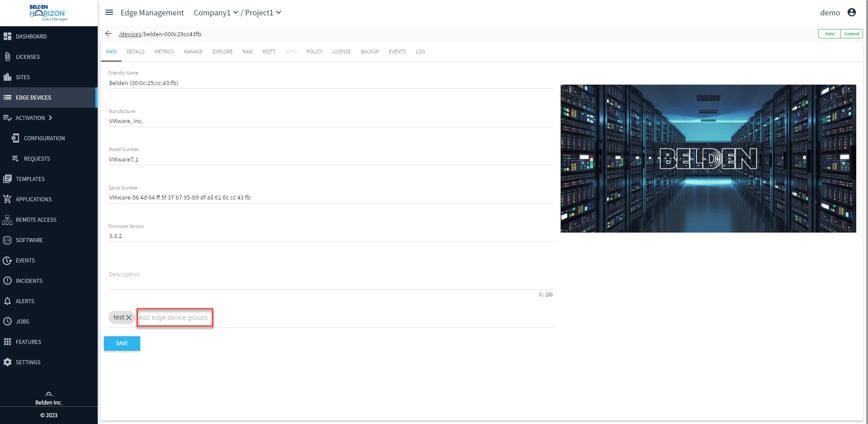Viewport: 868px width, 424px height.
Task: Click the Edge Management title
Action: (x=152, y=13)
